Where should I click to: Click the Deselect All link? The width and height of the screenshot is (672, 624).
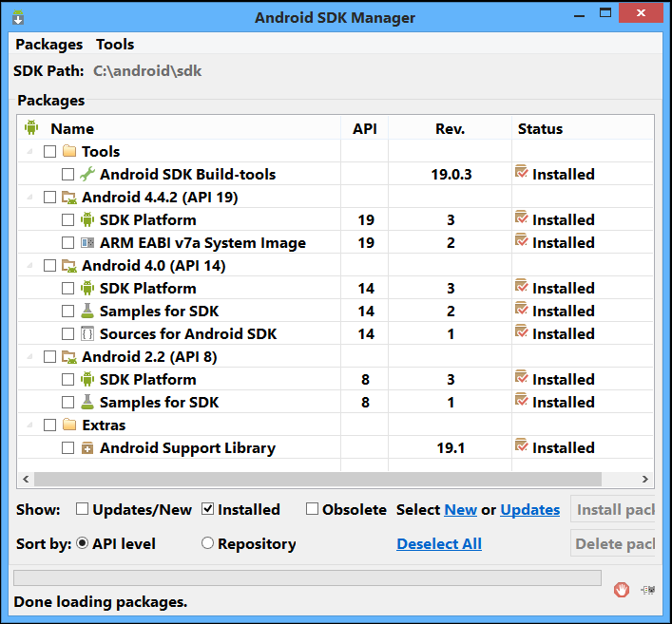pyautogui.click(x=438, y=543)
